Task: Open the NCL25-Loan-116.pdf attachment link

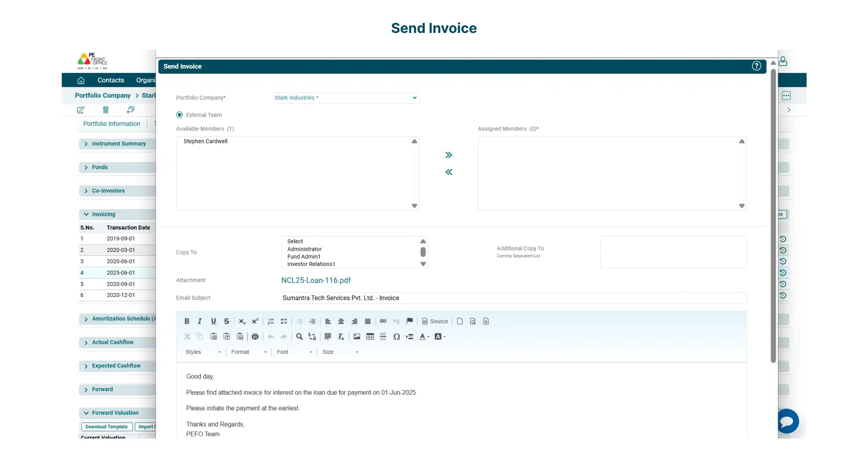Action: pyautogui.click(x=316, y=280)
